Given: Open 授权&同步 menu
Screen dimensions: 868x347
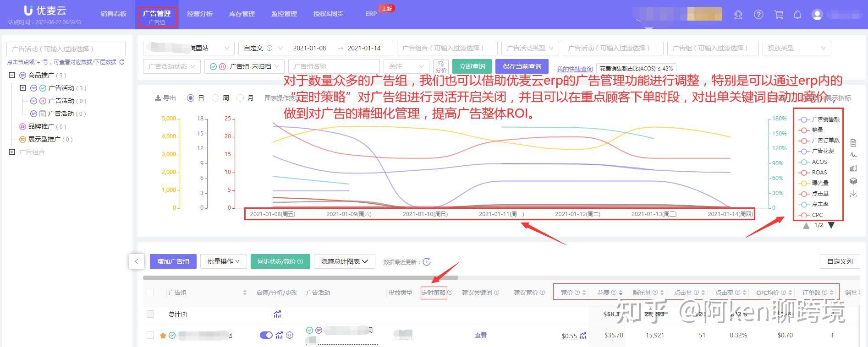Looking at the screenshot, I should [x=328, y=14].
